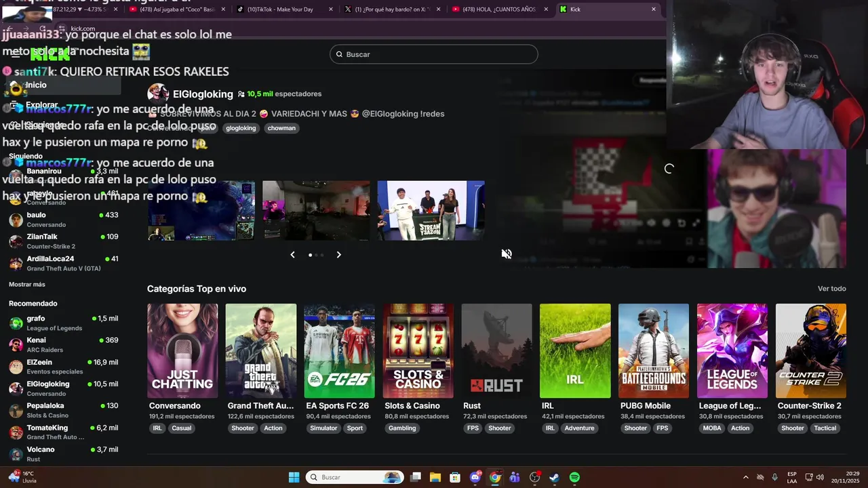Switch to 'Así jugaba el Coco' YouTube tab

(x=178, y=9)
